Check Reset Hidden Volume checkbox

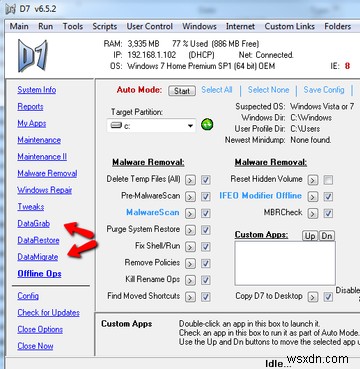[x=328, y=180]
